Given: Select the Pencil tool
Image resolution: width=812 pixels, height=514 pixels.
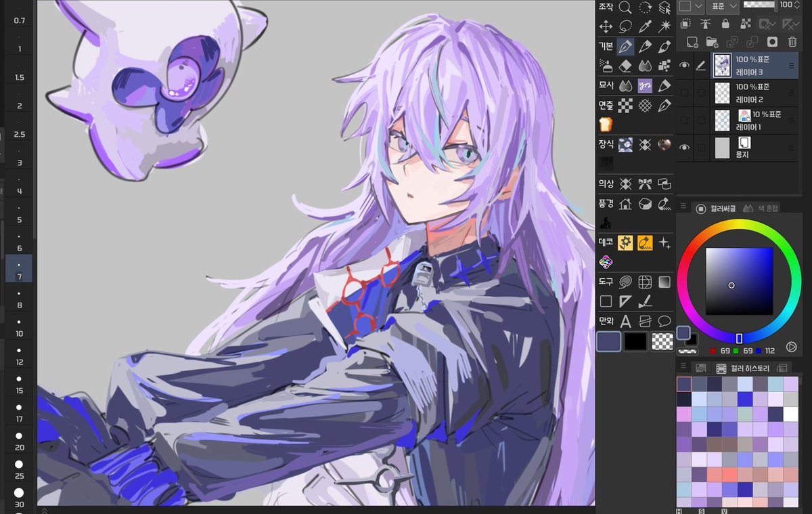Looking at the screenshot, I should pos(646,46).
